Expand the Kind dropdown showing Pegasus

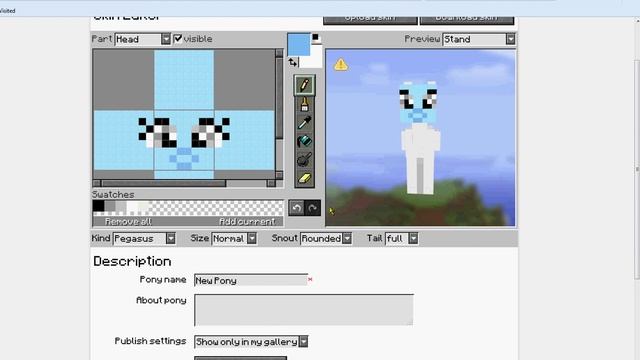tap(144, 238)
